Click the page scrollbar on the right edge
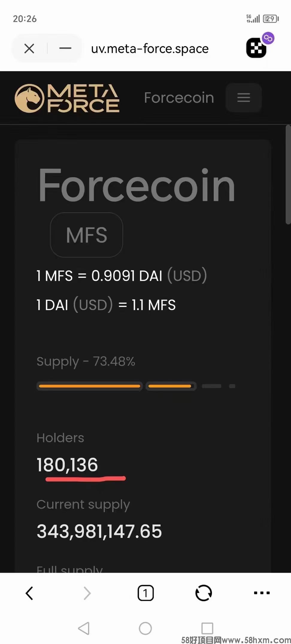Screen dimensions: 291x644 [x=288, y=175]
